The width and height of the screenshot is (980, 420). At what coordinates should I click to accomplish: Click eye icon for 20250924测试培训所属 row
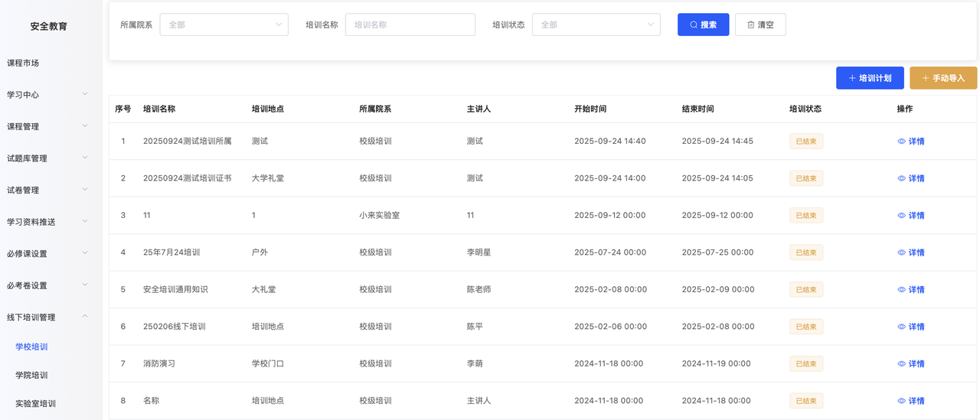[x=901, y=142]
